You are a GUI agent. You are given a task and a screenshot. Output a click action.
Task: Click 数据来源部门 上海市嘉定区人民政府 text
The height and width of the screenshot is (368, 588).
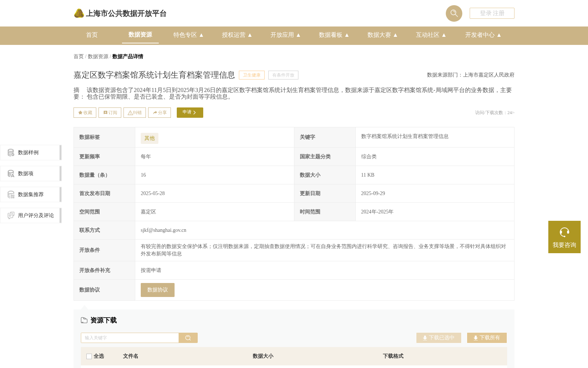click(471, 75)
